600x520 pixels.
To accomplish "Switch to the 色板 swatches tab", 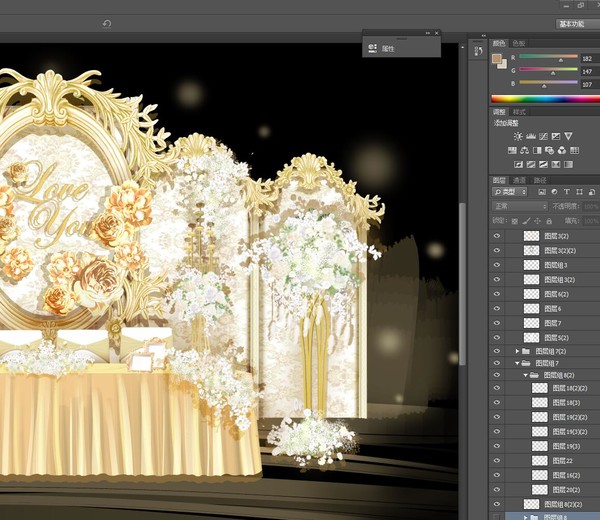I will (x=519, y=43).
